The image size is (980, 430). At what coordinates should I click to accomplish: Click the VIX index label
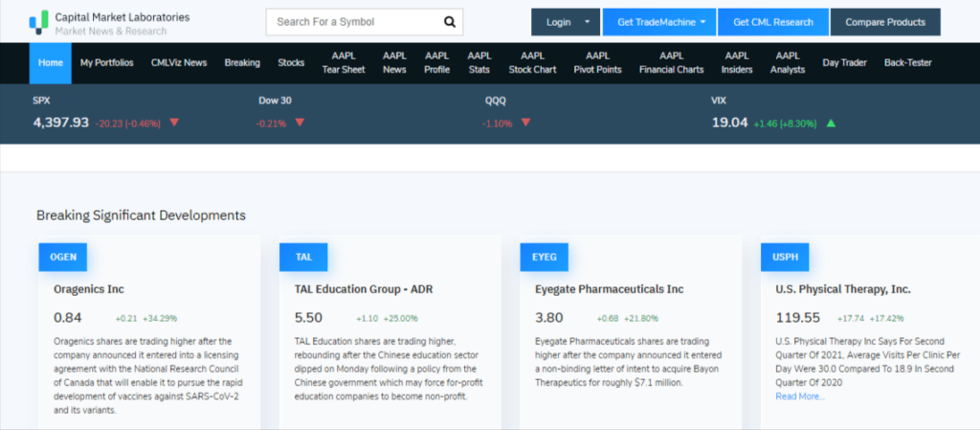pos(719,100)
